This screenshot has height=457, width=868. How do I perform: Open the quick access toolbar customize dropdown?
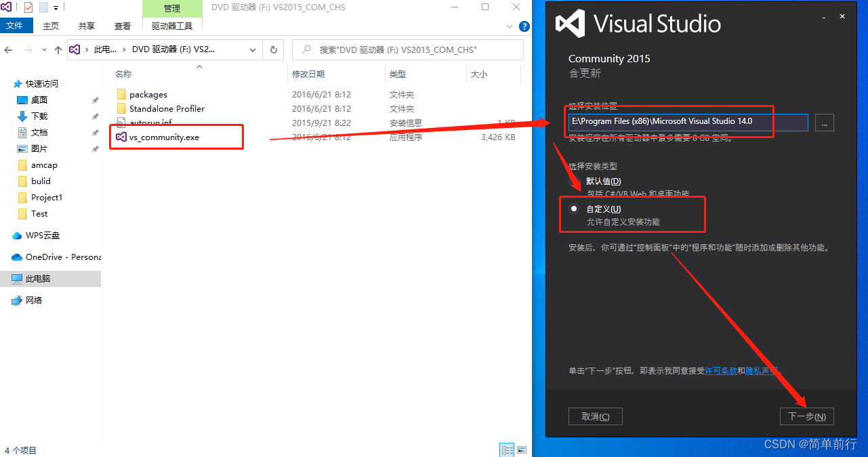[56, 8]
